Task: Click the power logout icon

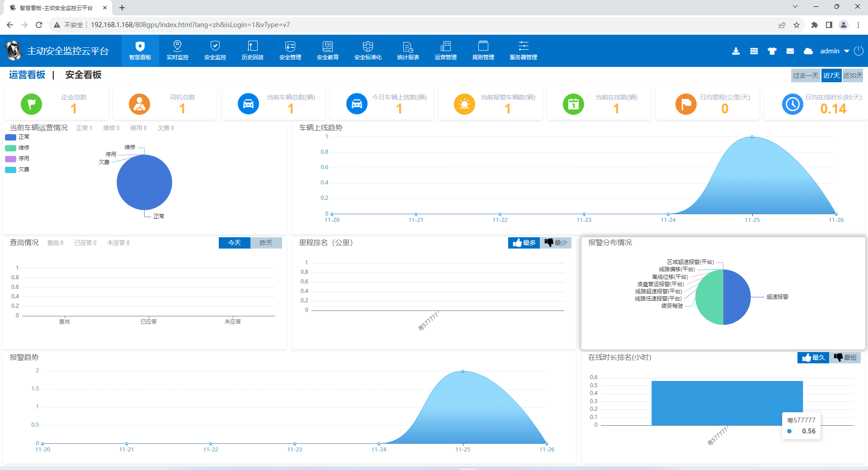Action: 859,51
